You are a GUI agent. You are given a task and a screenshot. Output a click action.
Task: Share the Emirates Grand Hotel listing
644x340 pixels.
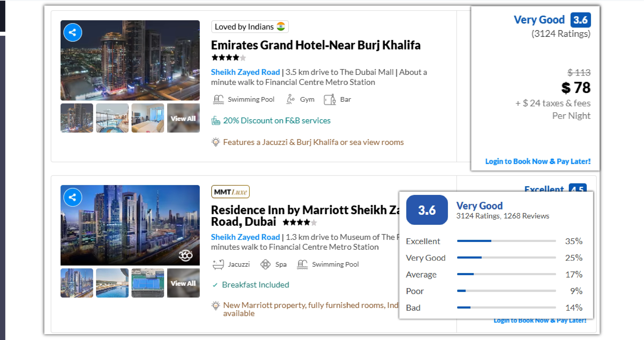point(72,32)
